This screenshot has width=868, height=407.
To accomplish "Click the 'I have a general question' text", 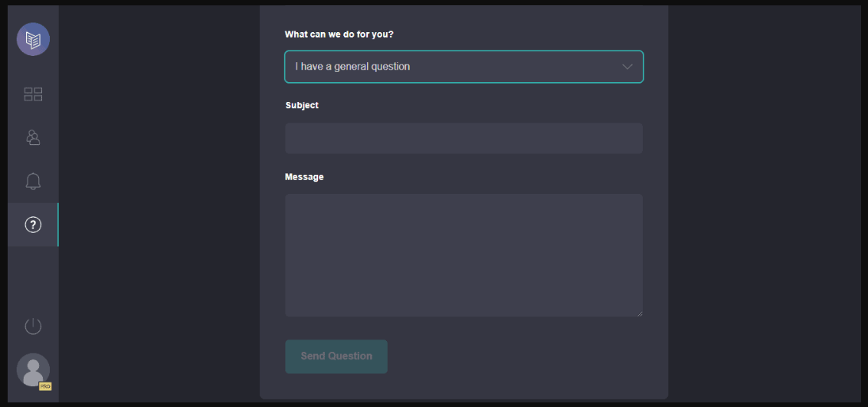I will click(352, 67).
